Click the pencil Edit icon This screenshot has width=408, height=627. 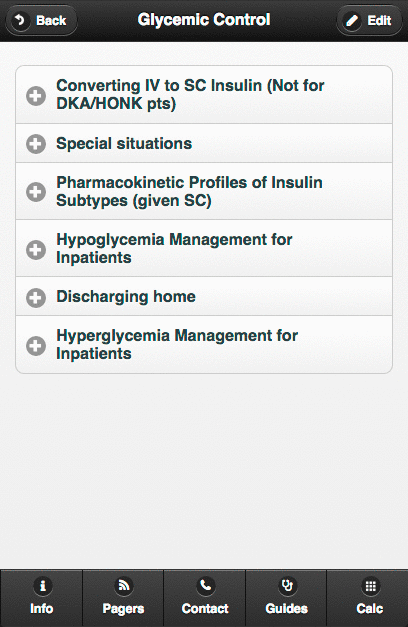coord(352,20)
